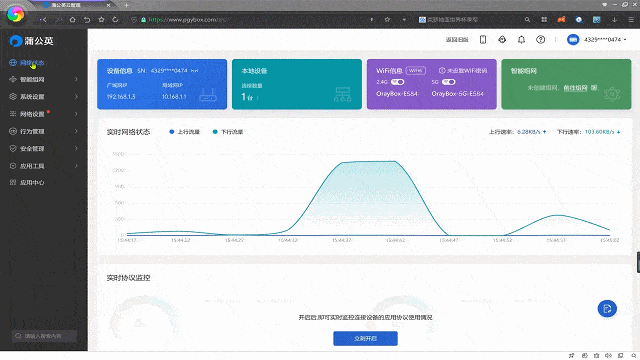Screen dimensions: 640x360
Task: Open the account dropdown 4329****0474
Action: point(605,40)
